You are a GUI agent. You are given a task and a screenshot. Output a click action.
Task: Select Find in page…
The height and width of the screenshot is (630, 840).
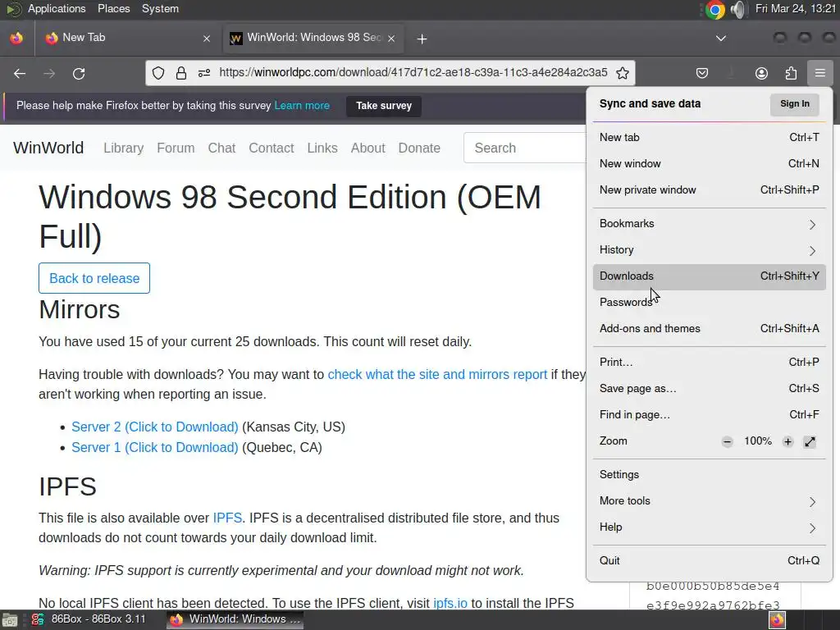(710, 414)
